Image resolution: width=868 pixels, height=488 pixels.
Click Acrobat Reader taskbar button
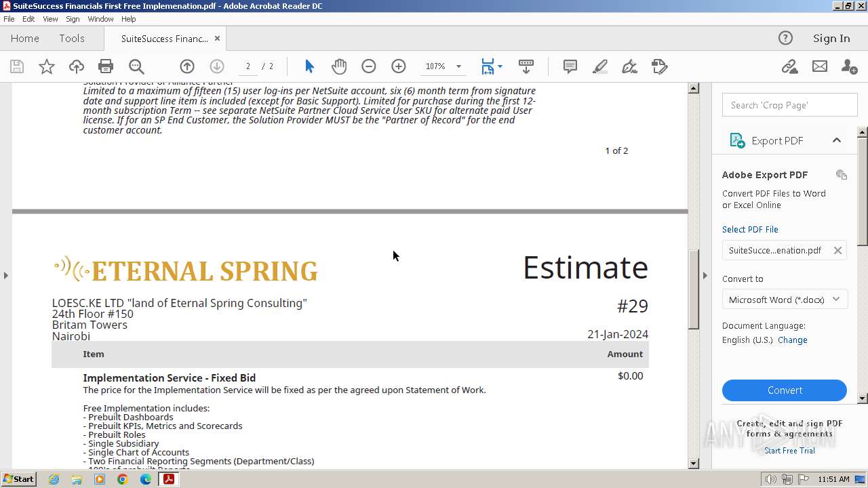[x=168, y=479]
